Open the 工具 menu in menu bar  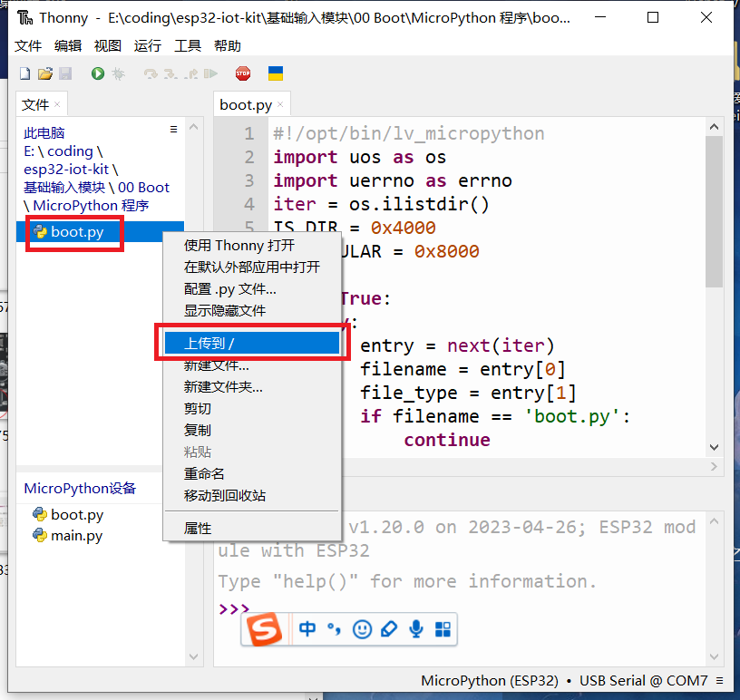[188, 46]
